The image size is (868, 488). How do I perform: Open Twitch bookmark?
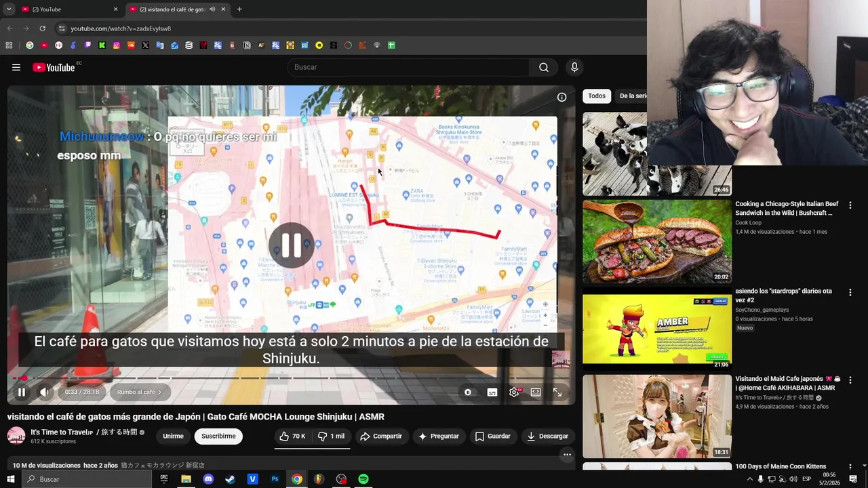(87, 45)
